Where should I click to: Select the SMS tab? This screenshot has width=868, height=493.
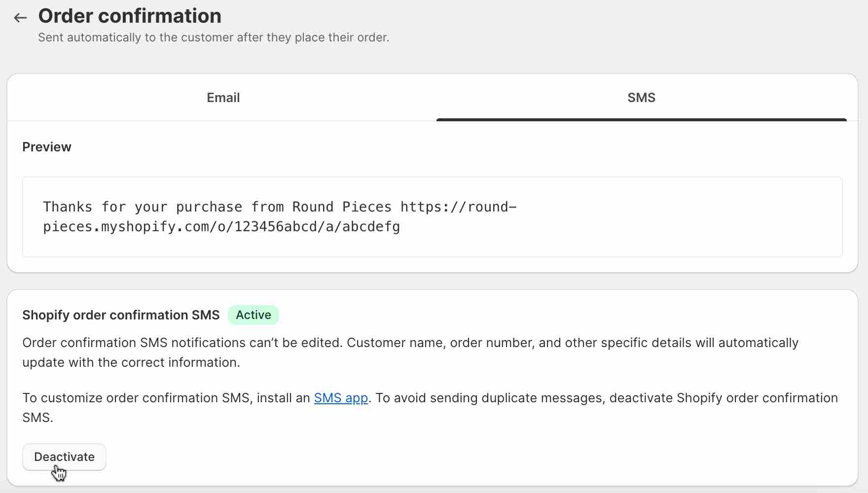(641, 98)
